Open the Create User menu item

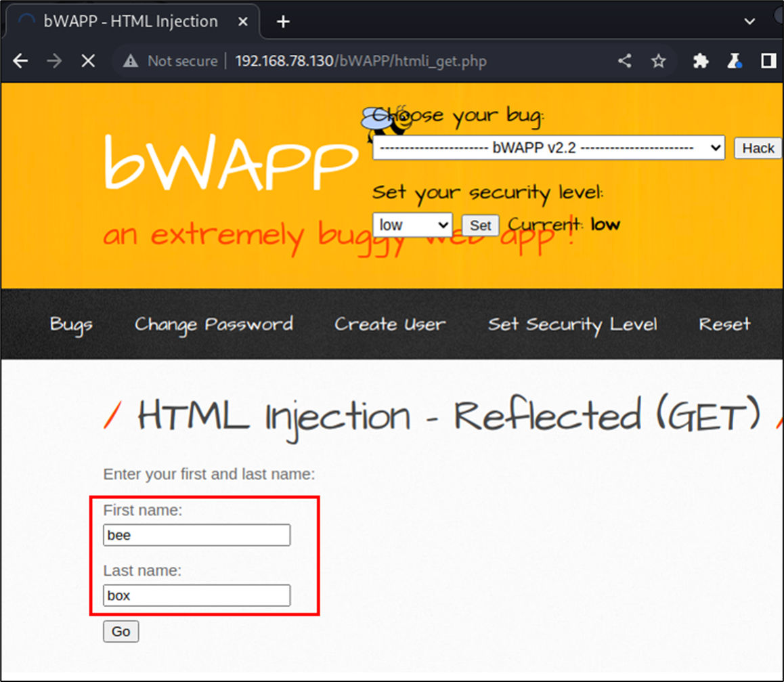tap(389, 324)
